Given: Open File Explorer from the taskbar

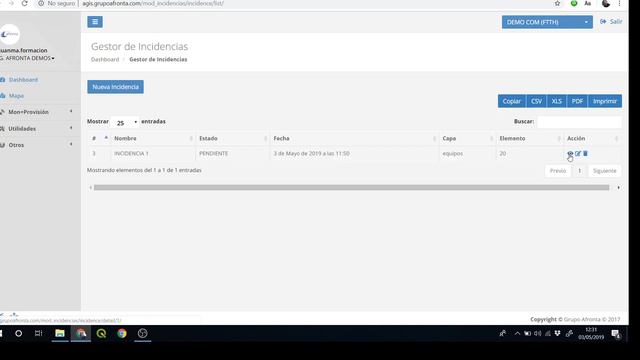Looking at the screenshot, I should click(x=60, y=333).
